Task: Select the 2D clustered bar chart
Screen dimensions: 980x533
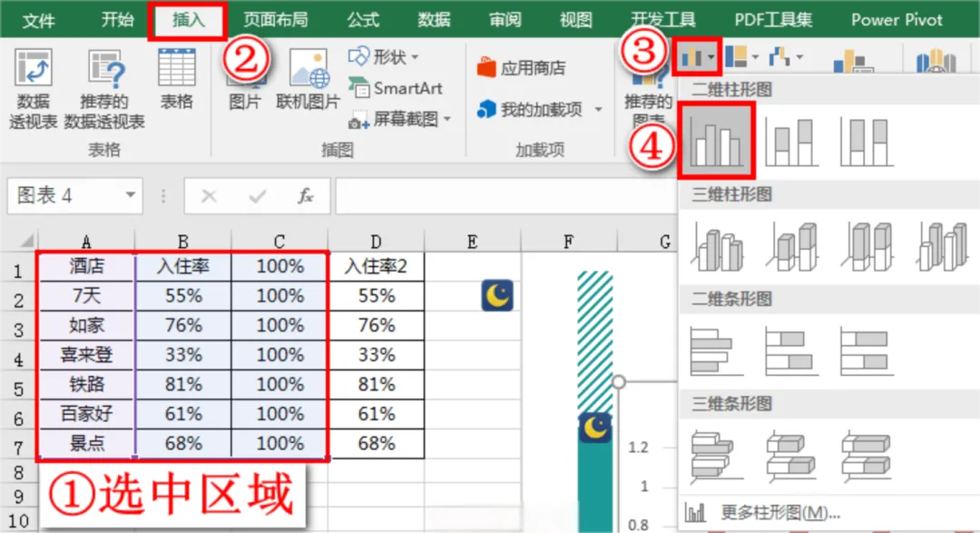Action: pyautogui.click(x=717, y=351)
